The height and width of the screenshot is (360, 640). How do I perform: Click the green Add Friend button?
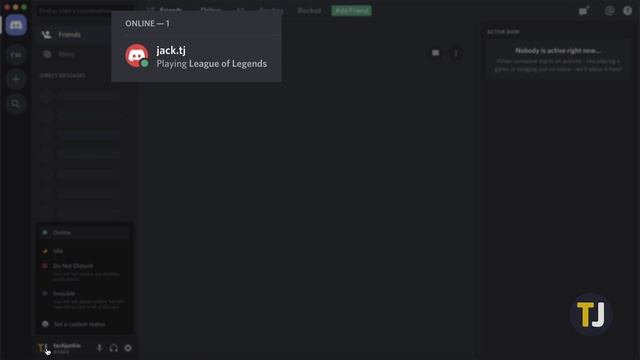click(x=351, y=11)
